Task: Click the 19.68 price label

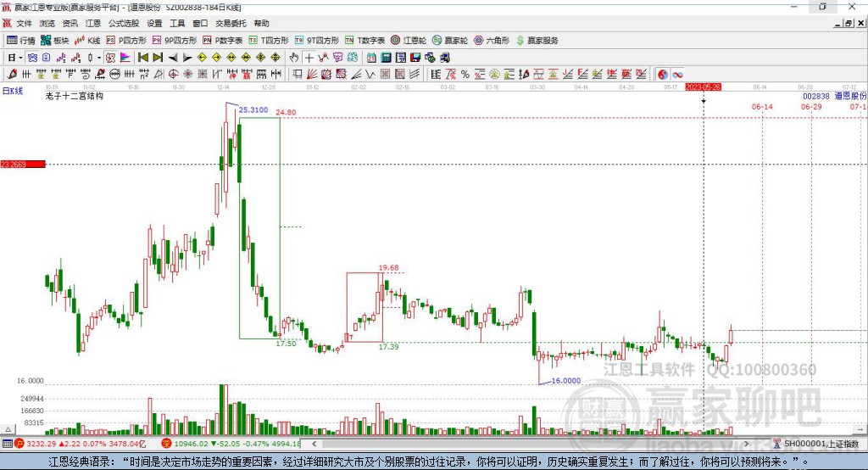Action: (x=388, y=268)
